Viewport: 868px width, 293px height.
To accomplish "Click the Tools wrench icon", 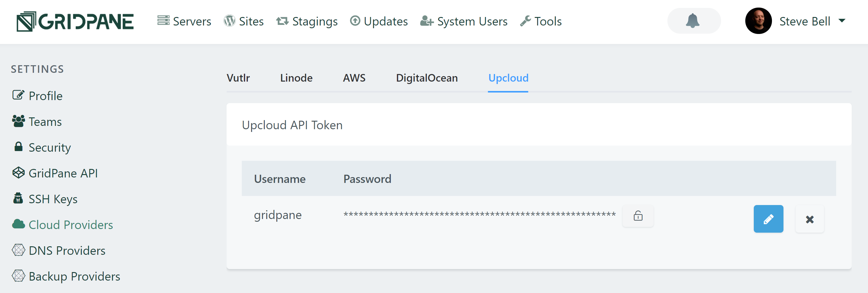I will pyautogui.click(x=526, y=21).
